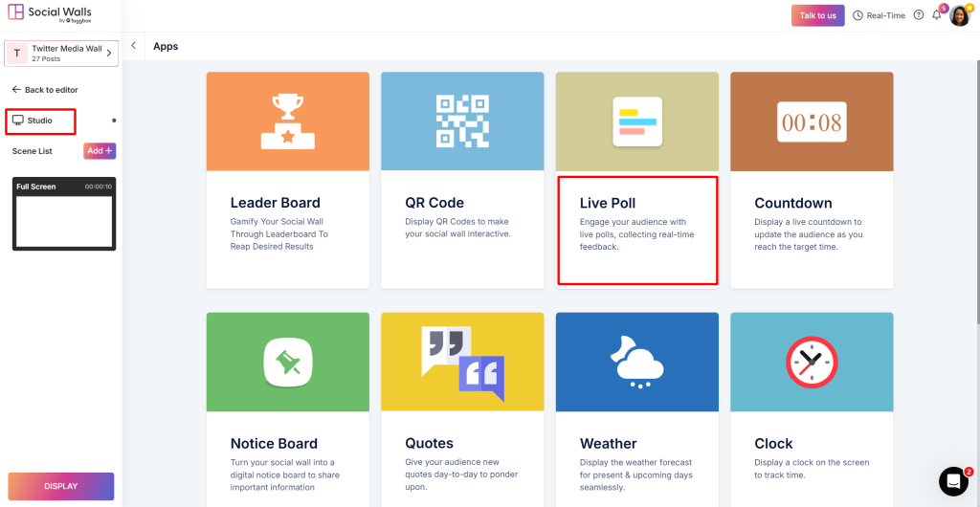Open the notifications bell
Viewport: 980px width, 507px height.
click(937, 15)
